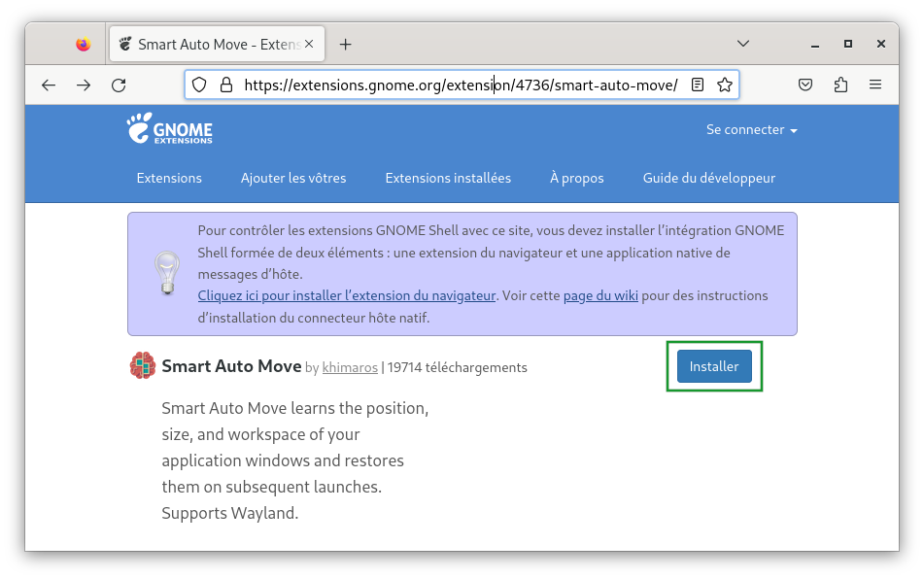
Task: Select the Smart Auto Move browser tab
Action: pyautogui.click(x=217, y=44)
